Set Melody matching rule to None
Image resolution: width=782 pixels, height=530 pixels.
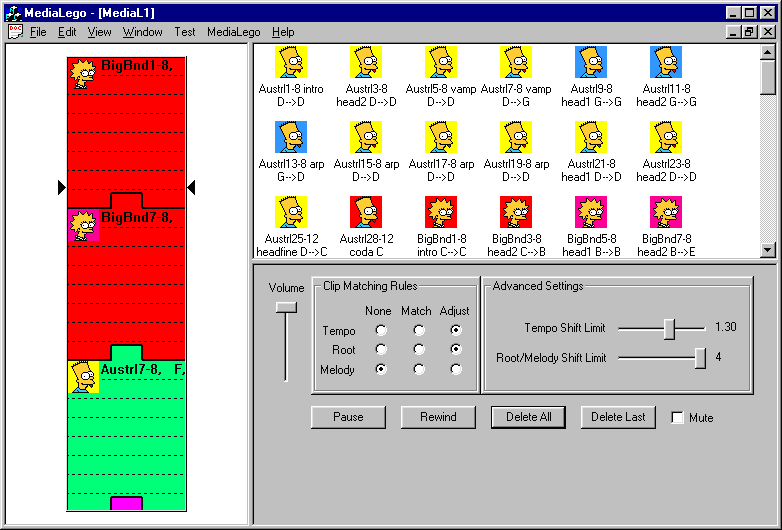coord(381,369)
